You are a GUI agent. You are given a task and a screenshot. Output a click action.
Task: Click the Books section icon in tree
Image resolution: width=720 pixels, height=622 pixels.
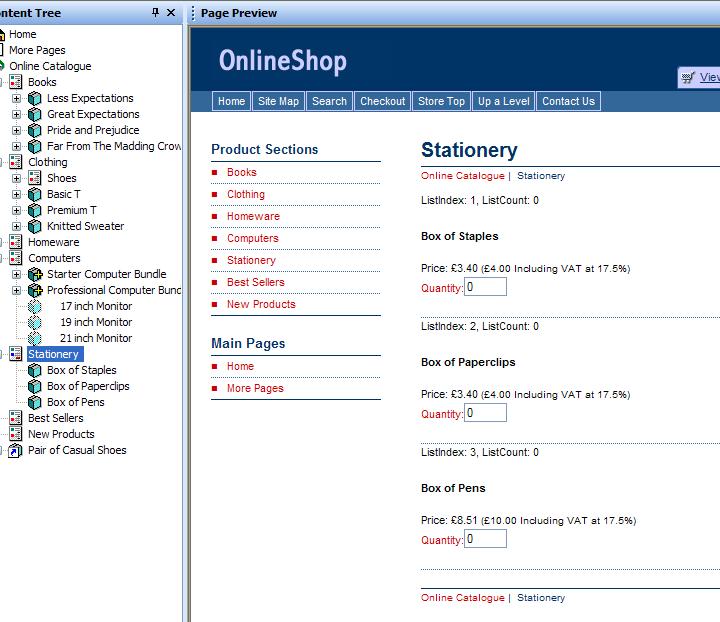tap(16, 82)
